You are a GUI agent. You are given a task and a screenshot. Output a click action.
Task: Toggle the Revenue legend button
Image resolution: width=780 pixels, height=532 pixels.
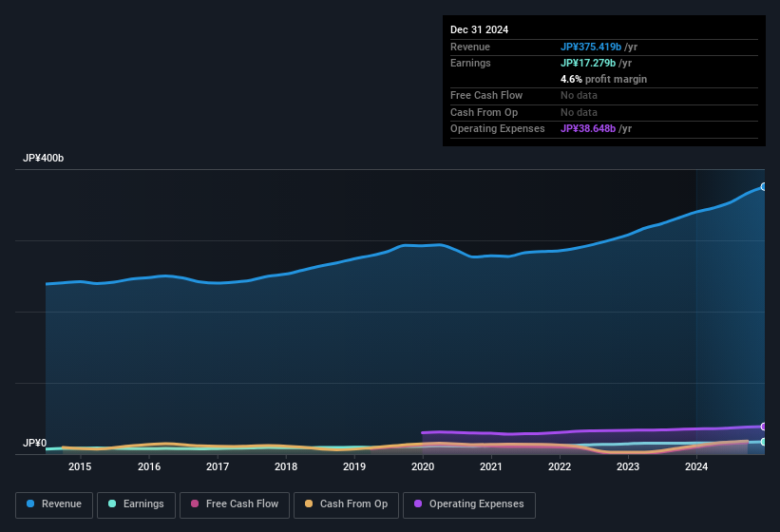54,504
